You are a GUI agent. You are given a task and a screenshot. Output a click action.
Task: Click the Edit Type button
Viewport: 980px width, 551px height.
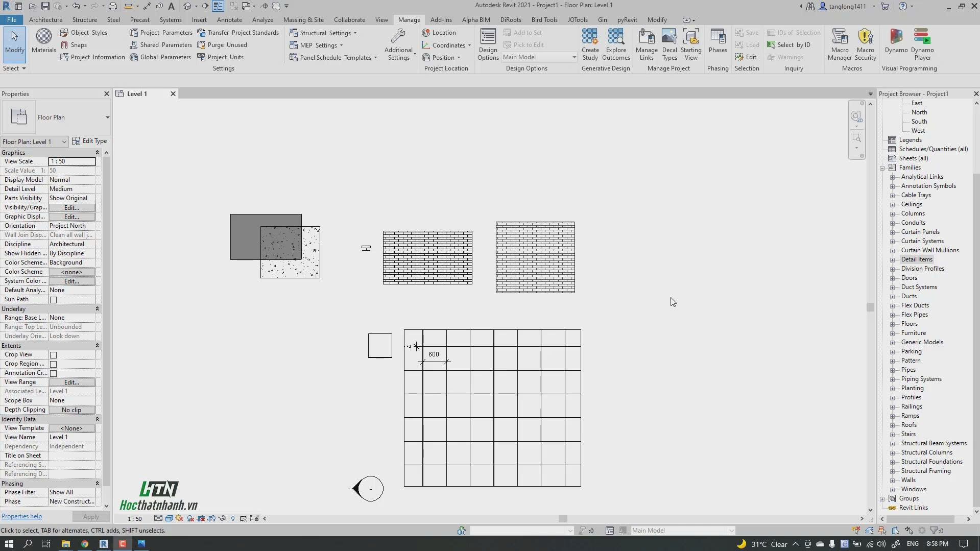click(90, 141)
